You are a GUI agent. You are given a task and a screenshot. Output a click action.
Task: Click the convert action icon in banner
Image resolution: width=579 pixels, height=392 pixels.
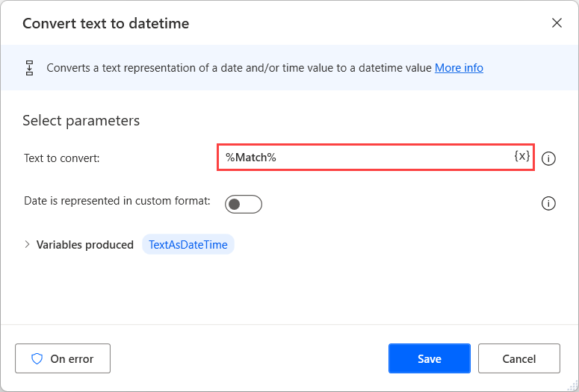click(x=30, y=68)
